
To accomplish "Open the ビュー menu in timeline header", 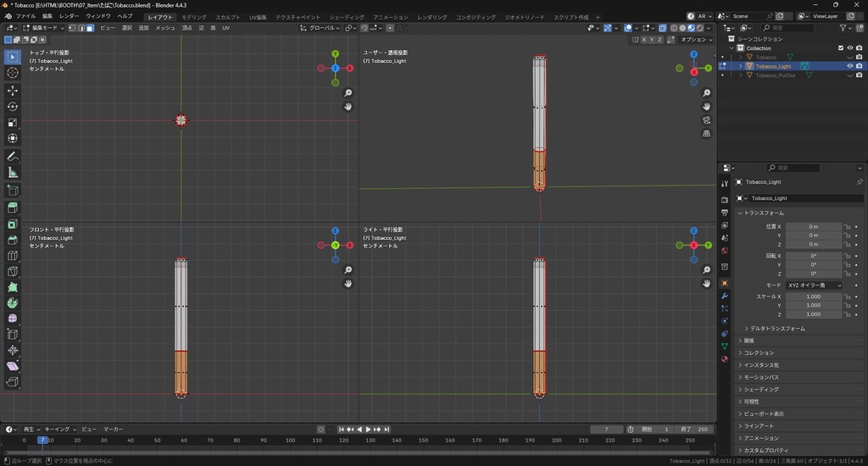I will tap(88, 430).
